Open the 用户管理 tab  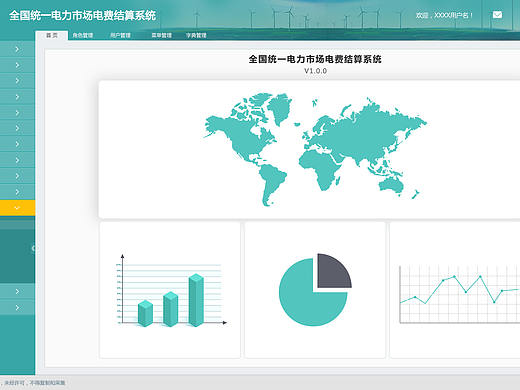tap(120, 35)
